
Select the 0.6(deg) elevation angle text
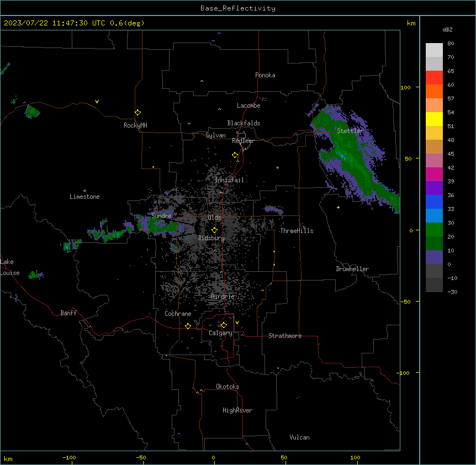pyautogui.click(x=127, y=23)
